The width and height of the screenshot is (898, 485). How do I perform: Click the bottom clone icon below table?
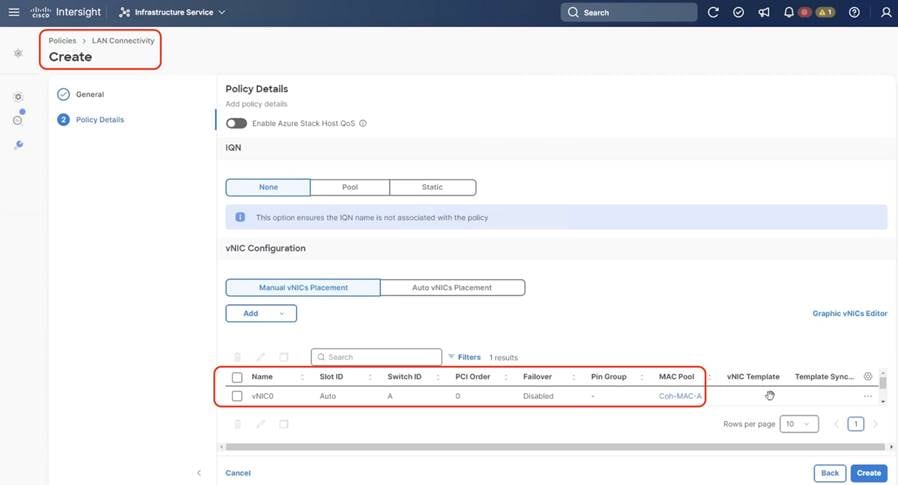click(283, 424)
